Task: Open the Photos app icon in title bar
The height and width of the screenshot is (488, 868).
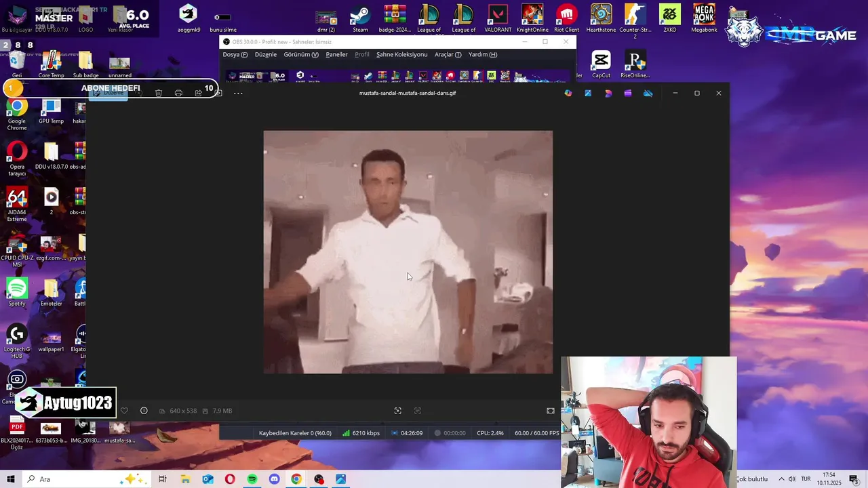Action: [x=588, y=93]
